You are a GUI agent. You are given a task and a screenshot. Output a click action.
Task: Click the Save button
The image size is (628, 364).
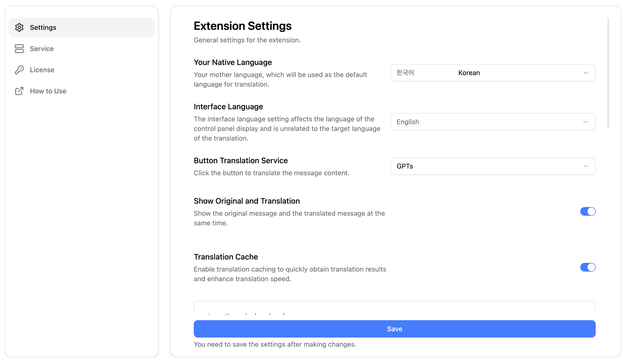tap(394, 329)
